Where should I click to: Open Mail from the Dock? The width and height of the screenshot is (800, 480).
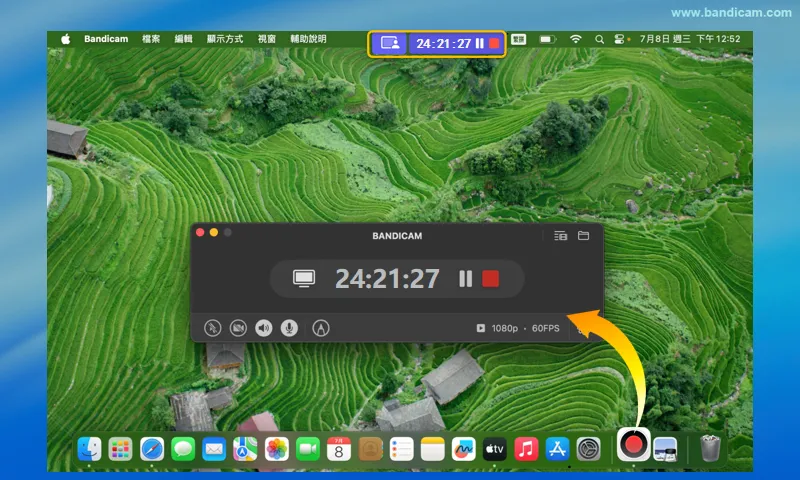(214, 449)
